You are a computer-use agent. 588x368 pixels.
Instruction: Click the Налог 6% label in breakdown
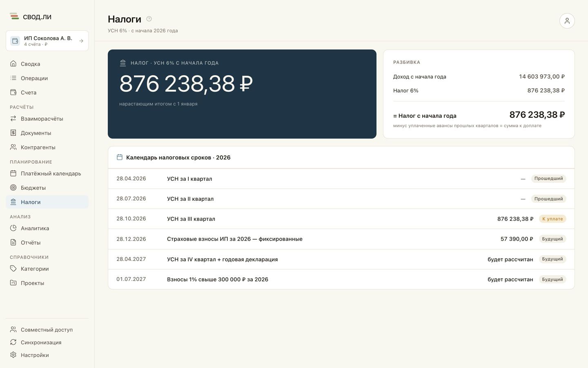click(406, 90)
